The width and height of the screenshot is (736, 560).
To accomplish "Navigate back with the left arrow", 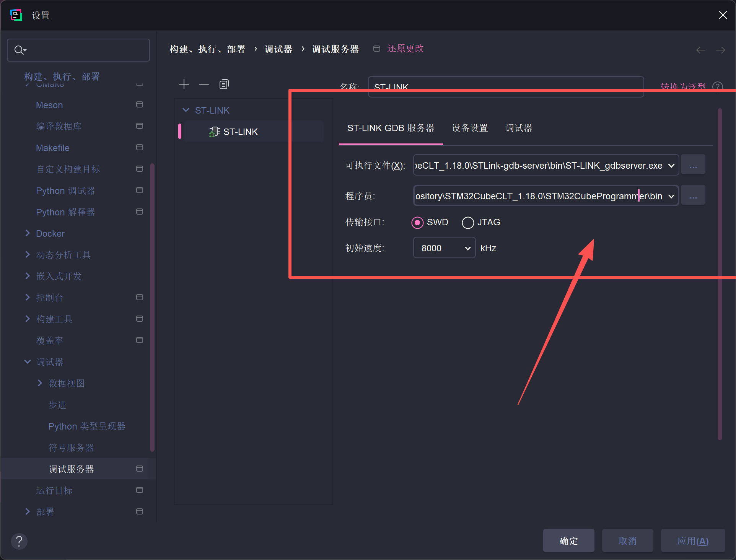I will pos(701,50).
